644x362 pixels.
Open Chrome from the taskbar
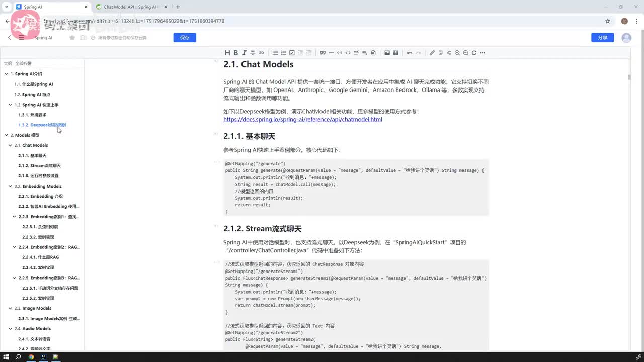31,357
